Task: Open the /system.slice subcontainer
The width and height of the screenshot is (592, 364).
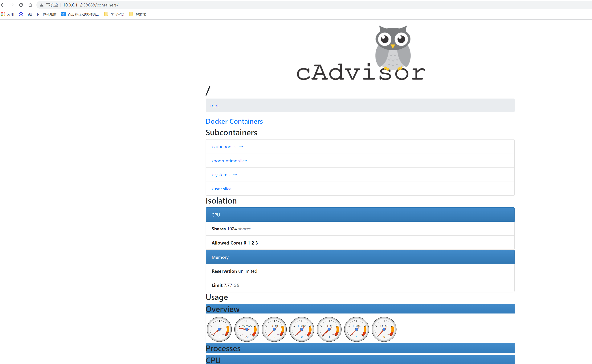Action: click(224, 175)
